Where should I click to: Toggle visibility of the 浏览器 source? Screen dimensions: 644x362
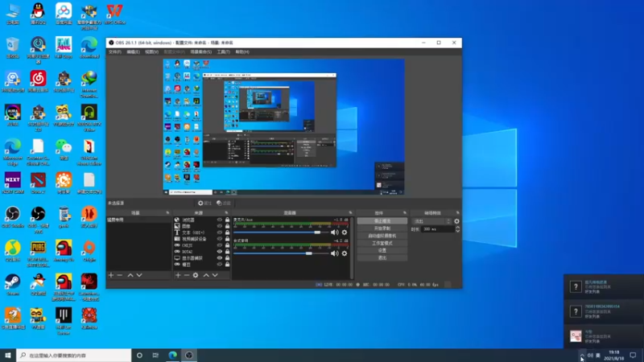[x=219, y=220]
